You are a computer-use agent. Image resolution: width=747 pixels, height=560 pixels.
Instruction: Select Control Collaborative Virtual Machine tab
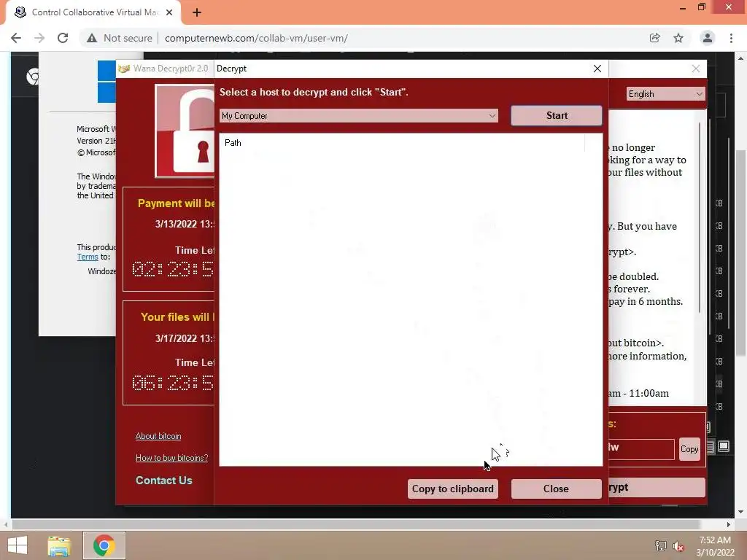click(x=93, y=12)
